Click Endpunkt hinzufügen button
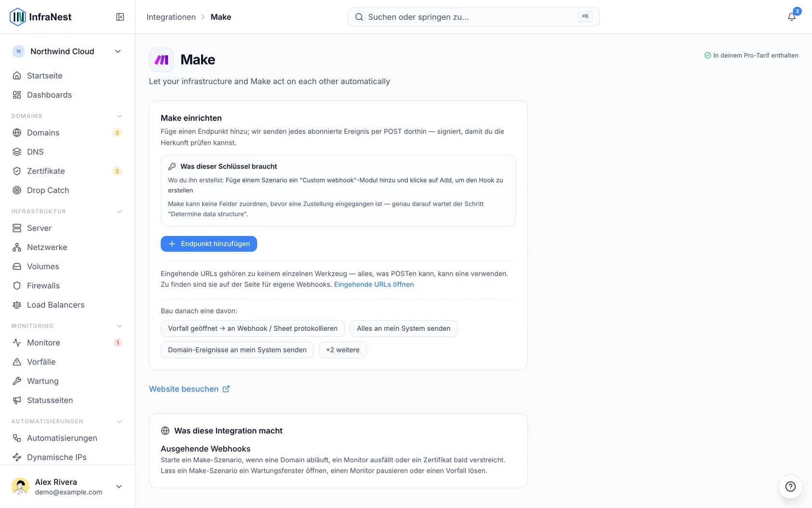812x508 pixels. 209,244
